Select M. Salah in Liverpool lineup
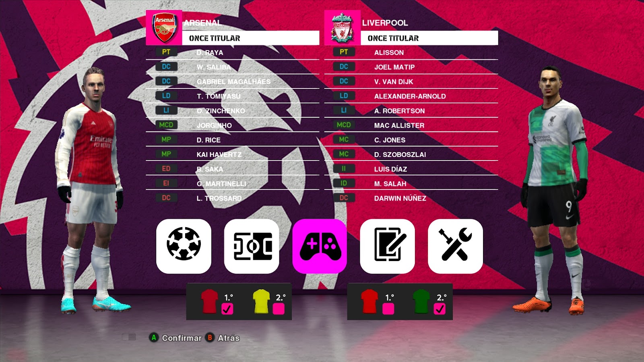The width and height of the screenshot is (644, 362). (411, 183)
